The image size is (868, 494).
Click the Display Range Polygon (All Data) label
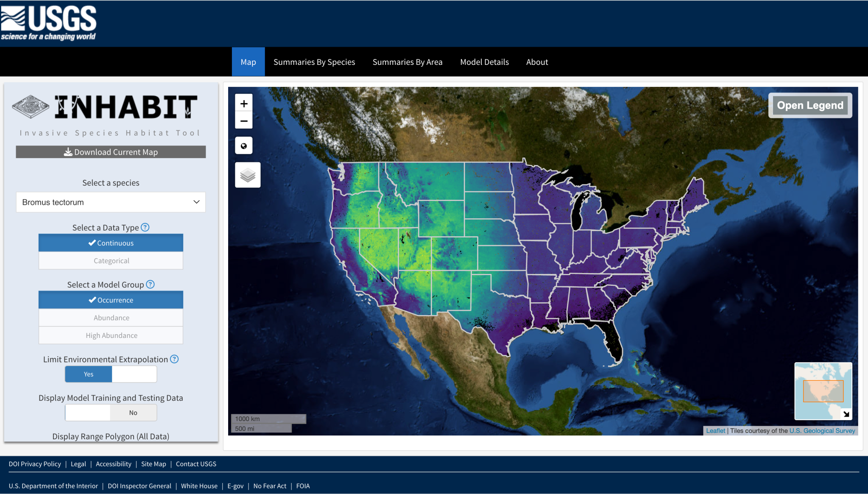111,436
